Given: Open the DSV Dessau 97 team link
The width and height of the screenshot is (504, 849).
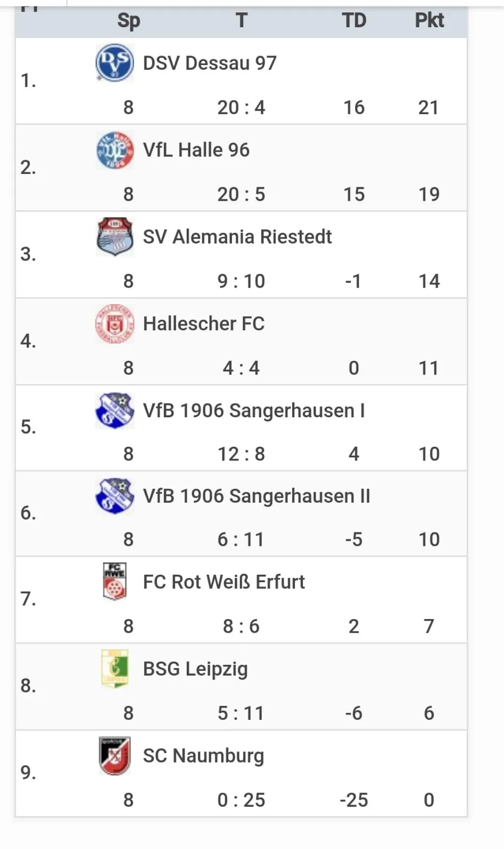Looking at the screenshot, I should [210, 63].
